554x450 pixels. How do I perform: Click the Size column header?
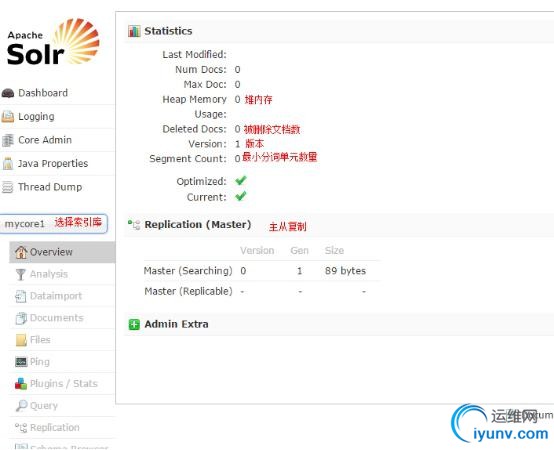point(334,250)
